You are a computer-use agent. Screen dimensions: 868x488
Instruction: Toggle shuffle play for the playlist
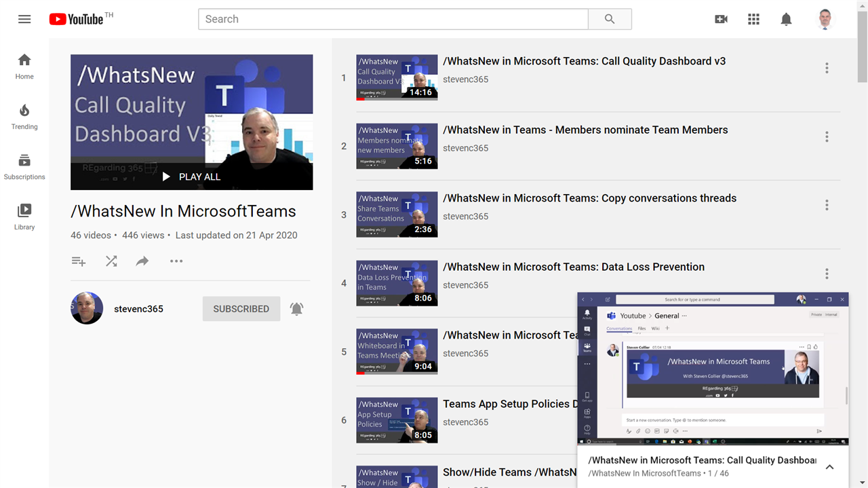pos(111,261)
